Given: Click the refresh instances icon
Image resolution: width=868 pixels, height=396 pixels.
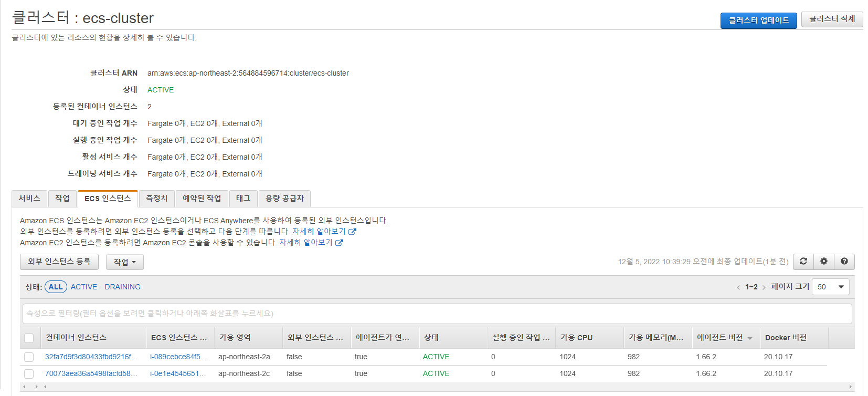Looking at the screenshot, I should [x=803, y=262].
